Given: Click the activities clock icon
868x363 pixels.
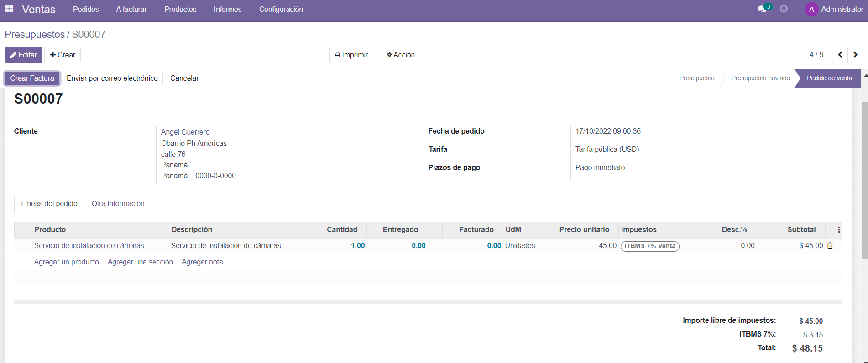Looking at the screenshot, I should tap(784, 9).
